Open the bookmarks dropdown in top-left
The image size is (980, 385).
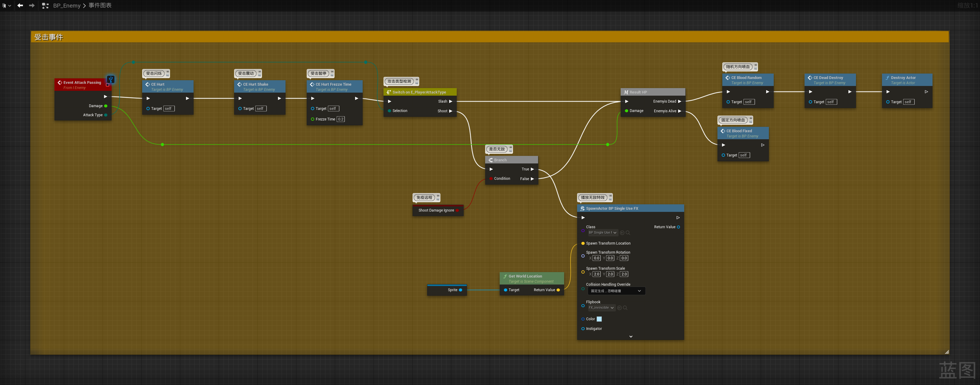6,6
